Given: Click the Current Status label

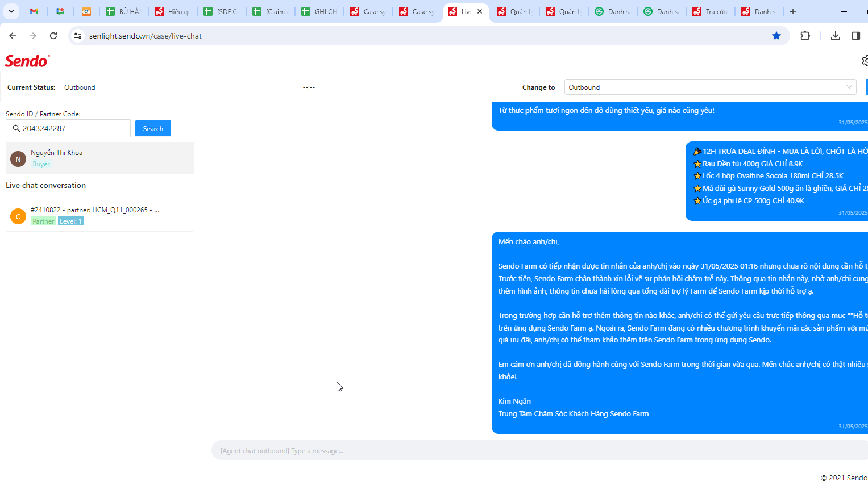Looking at the screenshot, I should (x=31, y=87).
